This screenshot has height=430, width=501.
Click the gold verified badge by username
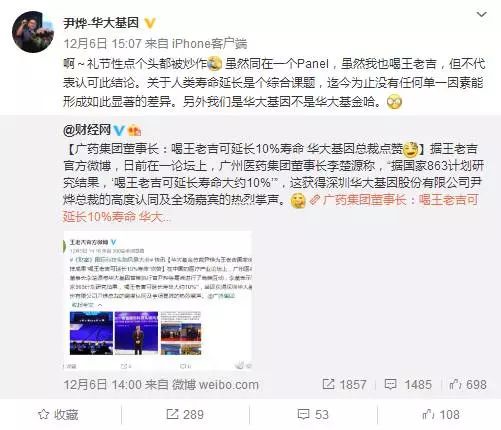pyautogui.click(x=150, y=23)
